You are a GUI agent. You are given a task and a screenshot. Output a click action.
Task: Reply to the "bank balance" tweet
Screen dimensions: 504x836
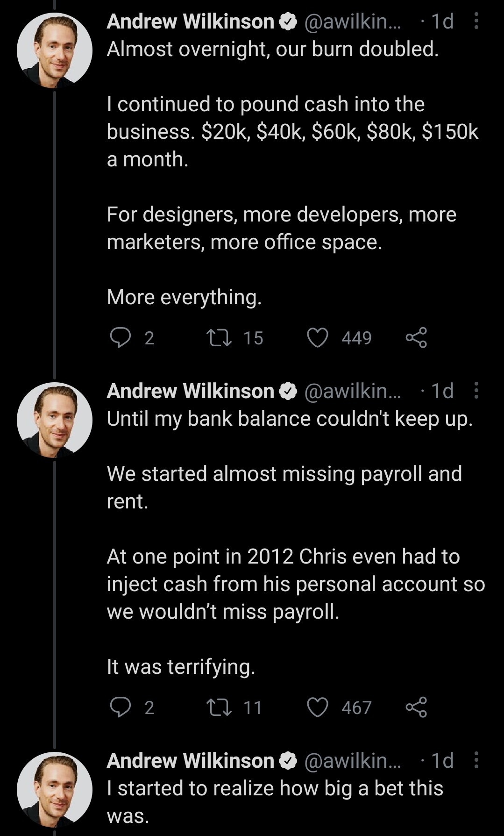pyautogui.click(x=121, y=707)
